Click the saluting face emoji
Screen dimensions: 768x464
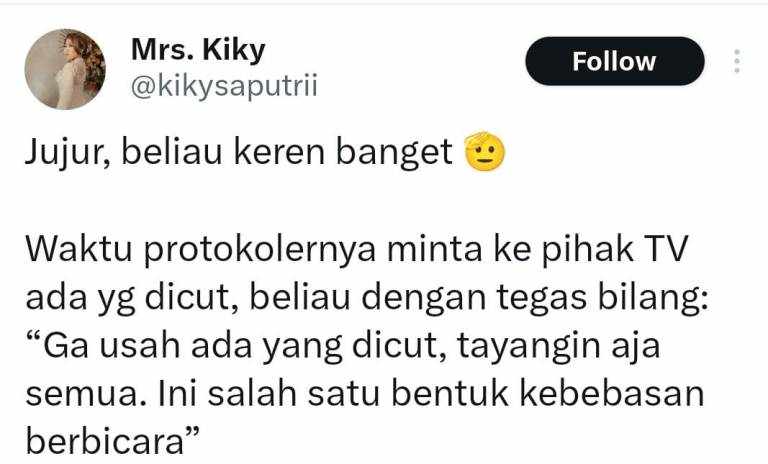point(484,151)
